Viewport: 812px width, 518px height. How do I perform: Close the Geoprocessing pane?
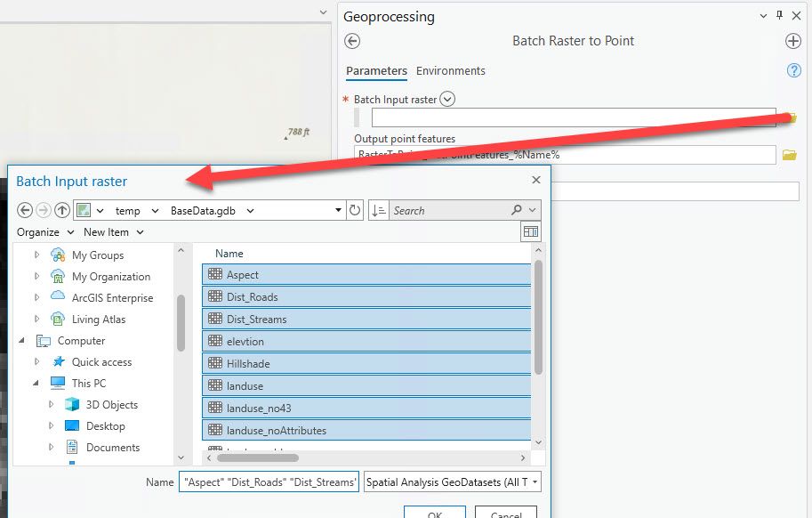(x=797, y=15)
